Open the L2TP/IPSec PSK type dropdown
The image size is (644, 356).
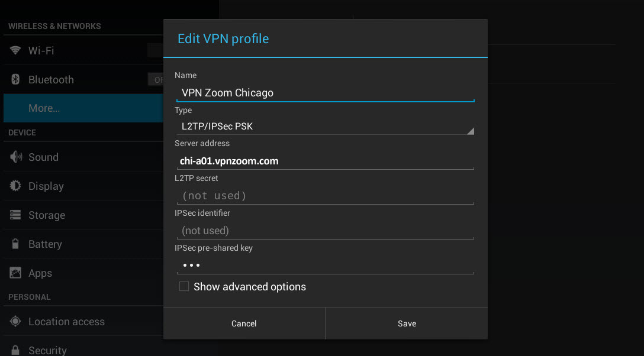pyautogui.click(x=326, y=127)
